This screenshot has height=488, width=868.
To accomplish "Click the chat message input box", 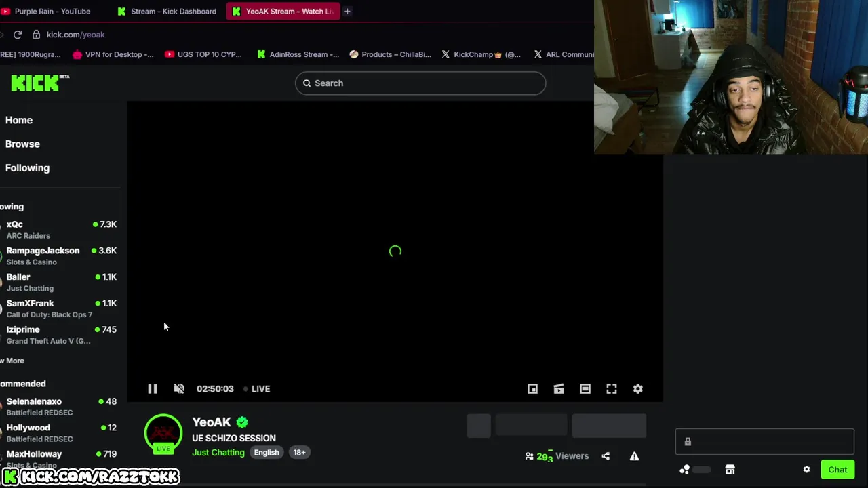I will tap(764, 442).
